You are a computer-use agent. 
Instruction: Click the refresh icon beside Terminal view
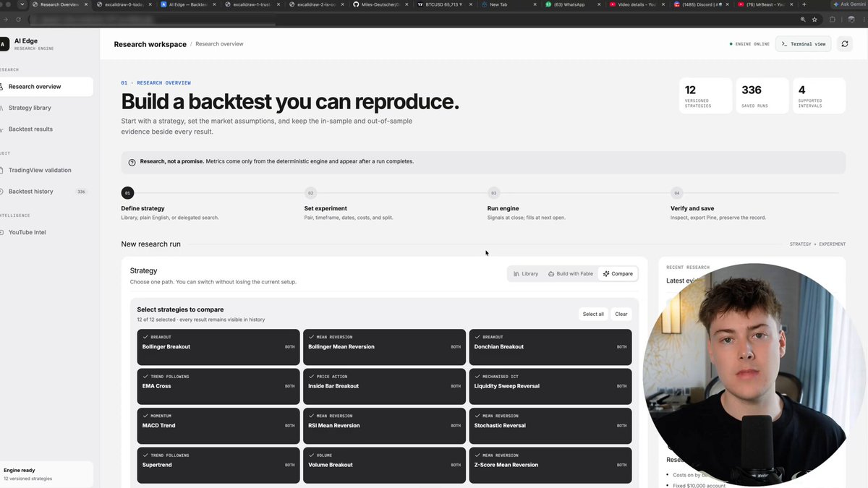point(844,44)
